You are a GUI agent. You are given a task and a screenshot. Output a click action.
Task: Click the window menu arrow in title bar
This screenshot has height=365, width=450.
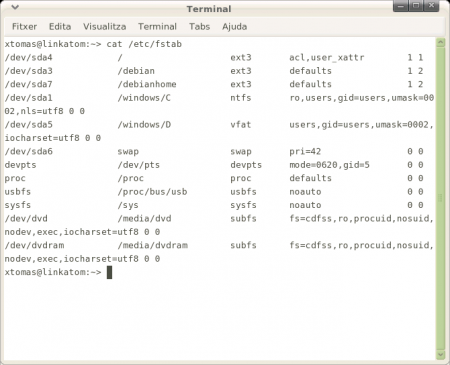click(x=15, y=7)
